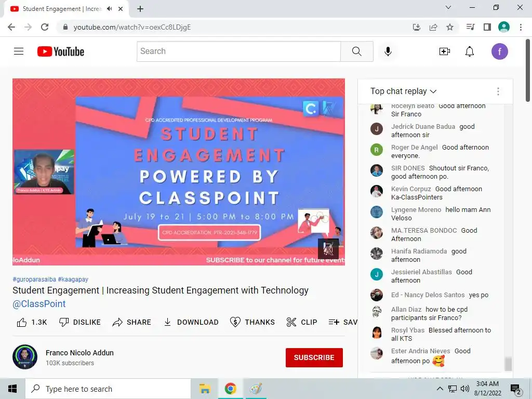Go to YouTube home via logo

61,51
